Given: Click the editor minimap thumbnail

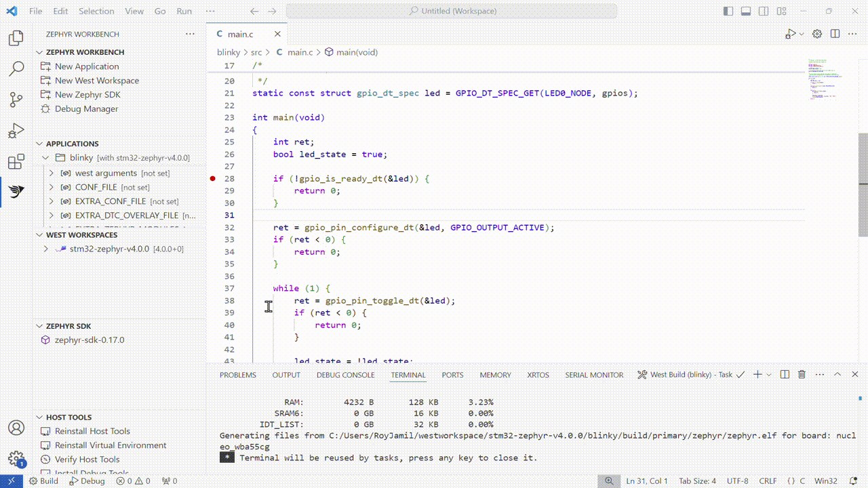Looking at the screenshot, I should [824, 78].
